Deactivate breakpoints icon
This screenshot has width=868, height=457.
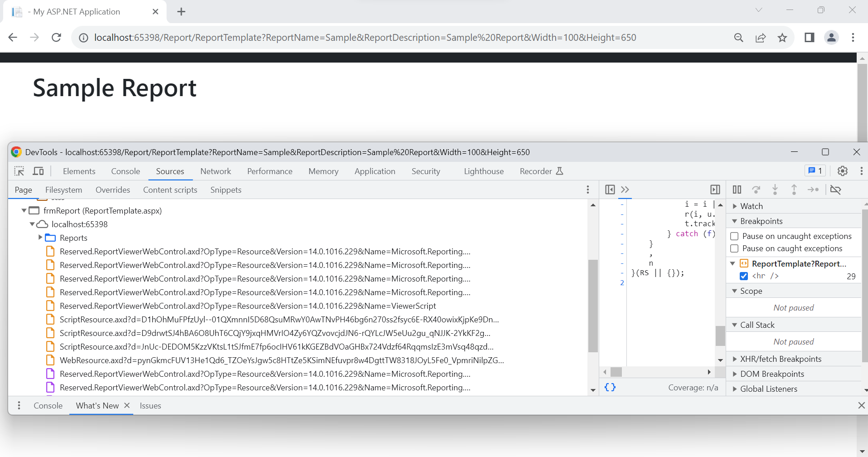coord(836,190)
